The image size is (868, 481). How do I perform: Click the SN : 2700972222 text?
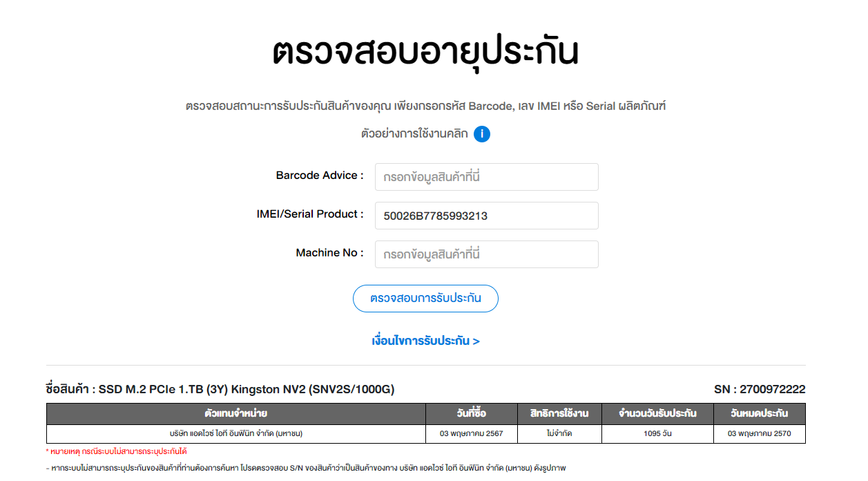coord(760,390)
